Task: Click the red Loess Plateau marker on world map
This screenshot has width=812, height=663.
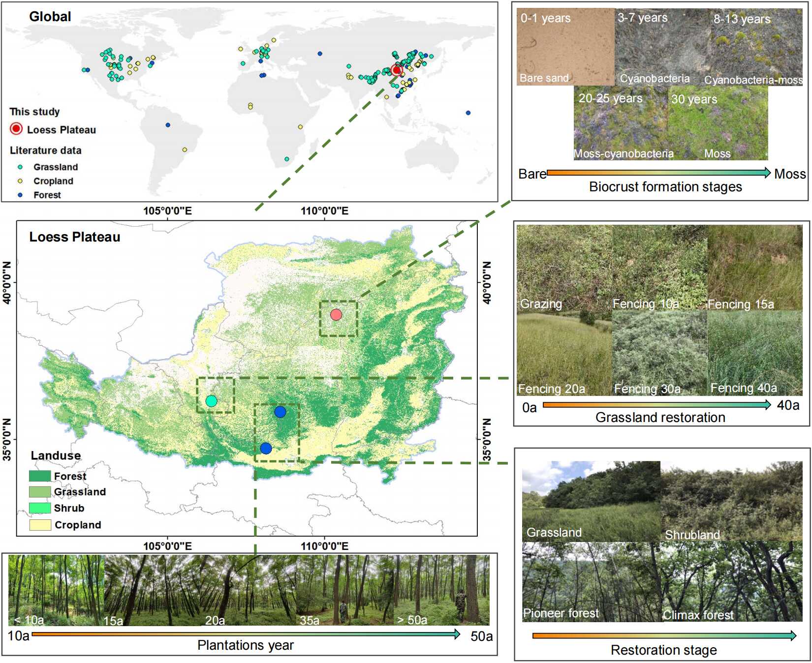Action: click(x=397, y=70)
